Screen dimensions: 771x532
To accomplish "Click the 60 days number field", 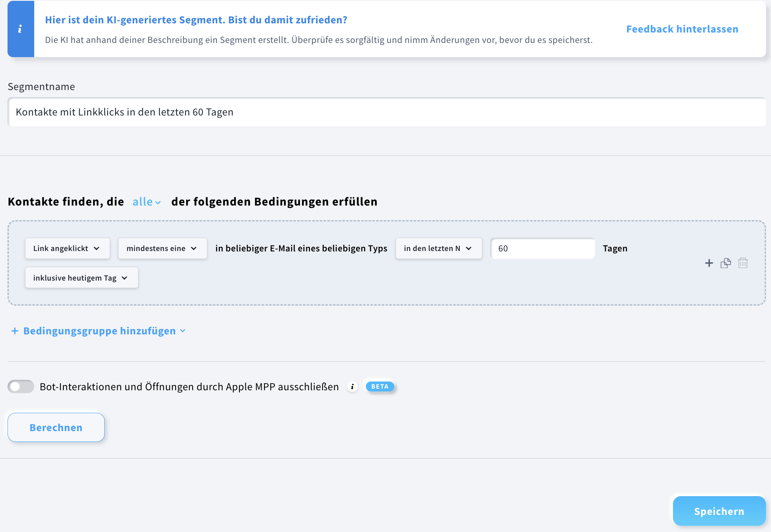I will tap(542, 248).
